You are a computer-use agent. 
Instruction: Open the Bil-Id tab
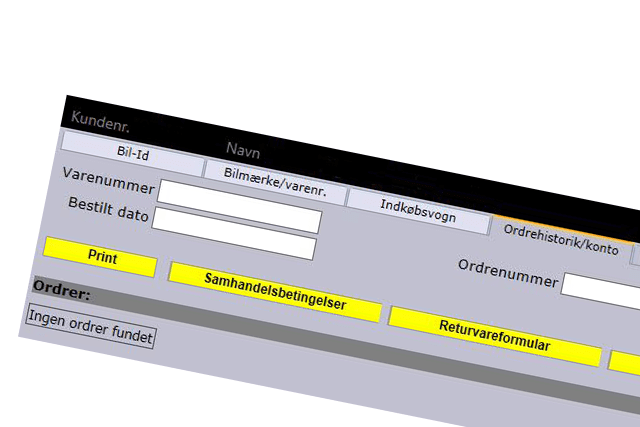(132, 153)
